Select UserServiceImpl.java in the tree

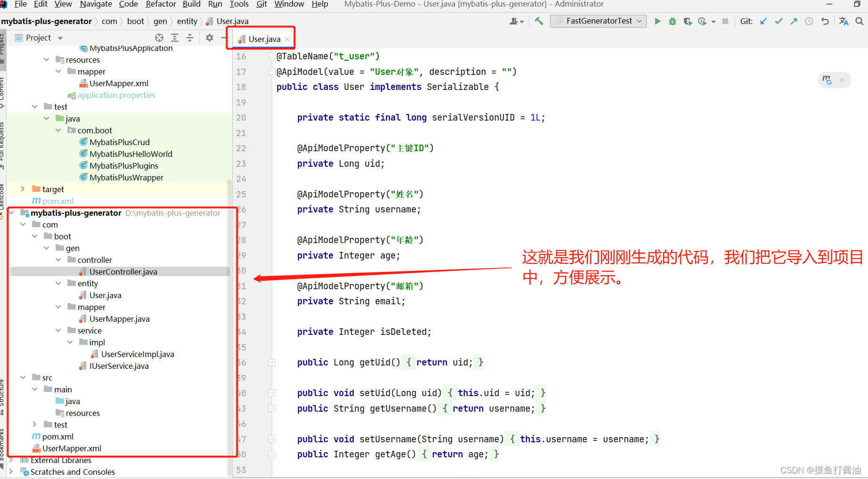pyautogui.click(x=138, y=354)
